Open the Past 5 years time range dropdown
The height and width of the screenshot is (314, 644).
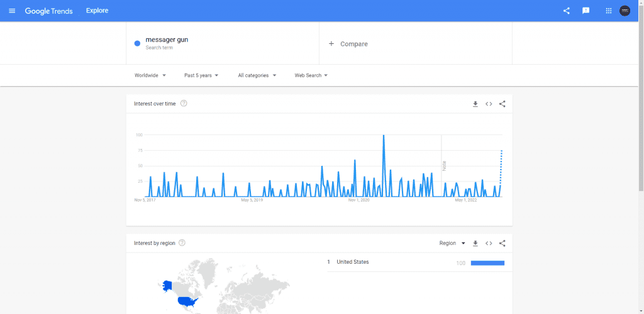click(x=201, y=75)
